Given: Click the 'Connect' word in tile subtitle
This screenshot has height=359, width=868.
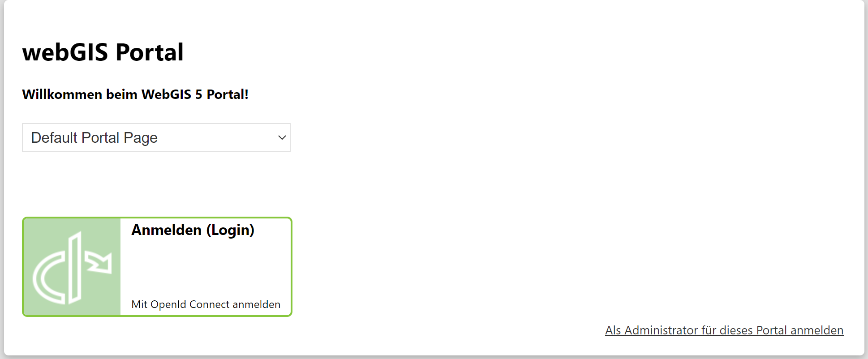Looking at the screenshot, I should point(209,304).
